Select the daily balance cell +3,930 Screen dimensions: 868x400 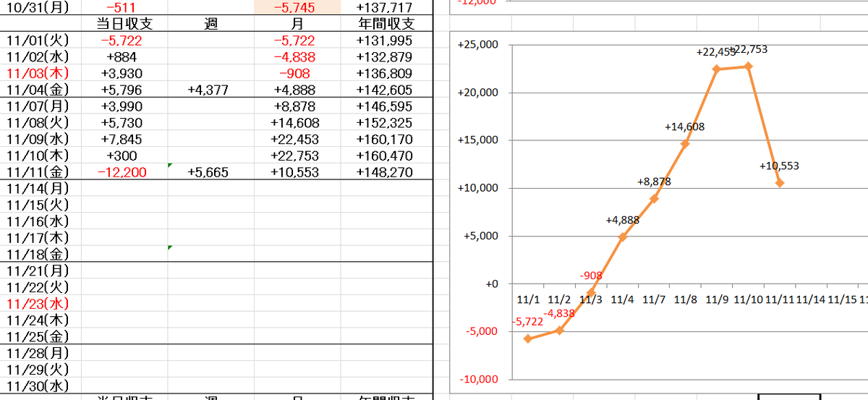pos(124,74)
